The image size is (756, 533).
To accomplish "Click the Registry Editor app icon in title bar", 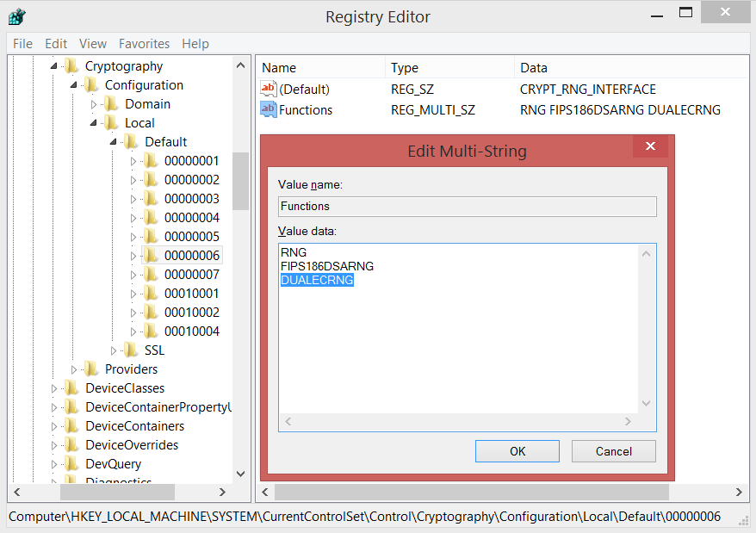I will (x=16, y=16).
